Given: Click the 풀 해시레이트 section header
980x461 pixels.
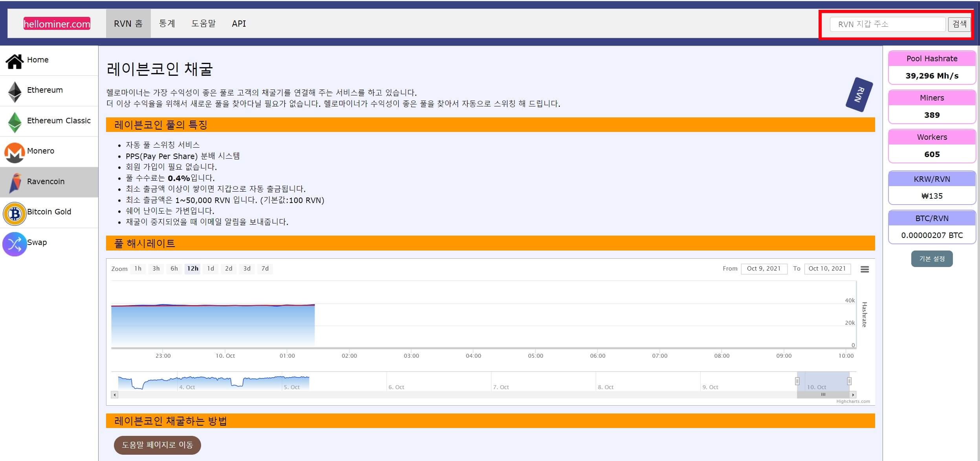Looking at the screenshot, I should tap(490, 243).
